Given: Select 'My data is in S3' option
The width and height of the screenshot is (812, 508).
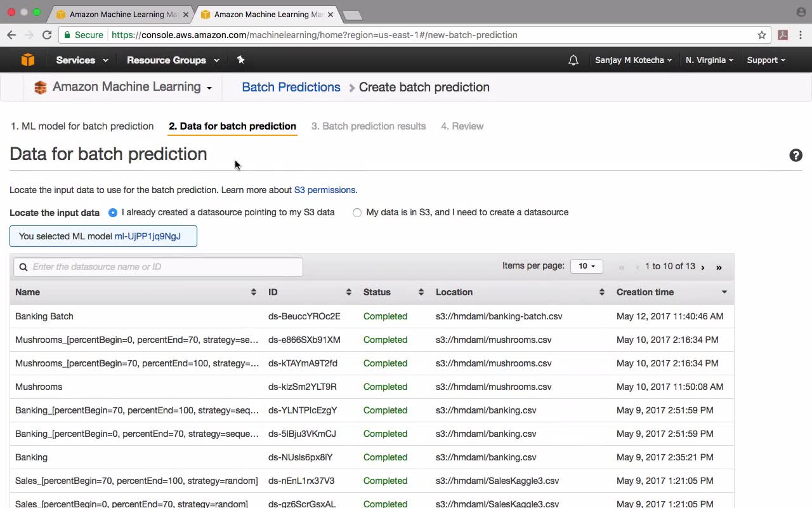Looking at the screenshot, I should 357,213.
